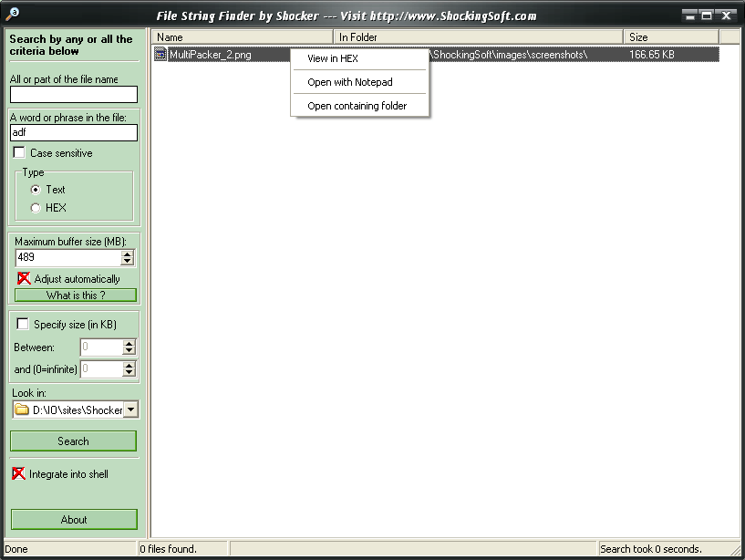Click the Search button

[x=73, y=441]
